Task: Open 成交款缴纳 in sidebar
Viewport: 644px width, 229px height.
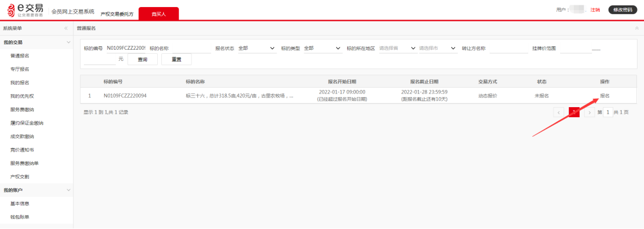Action: point(22,137)
